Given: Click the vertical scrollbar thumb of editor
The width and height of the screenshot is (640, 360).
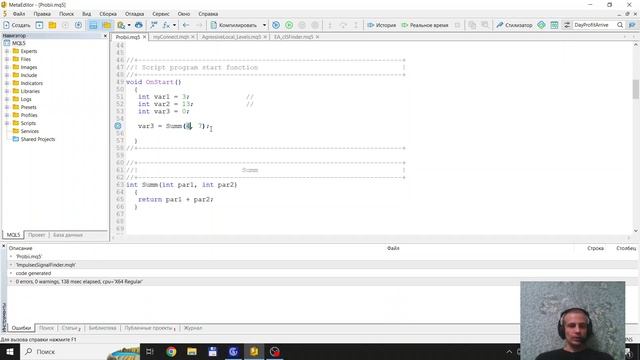Looking at the screenshot, I should tap(636, 89).
